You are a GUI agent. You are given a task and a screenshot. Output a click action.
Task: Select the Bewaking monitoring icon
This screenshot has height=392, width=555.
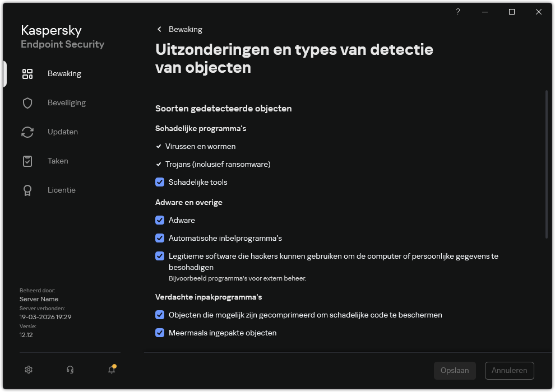[x=27, y=73]
